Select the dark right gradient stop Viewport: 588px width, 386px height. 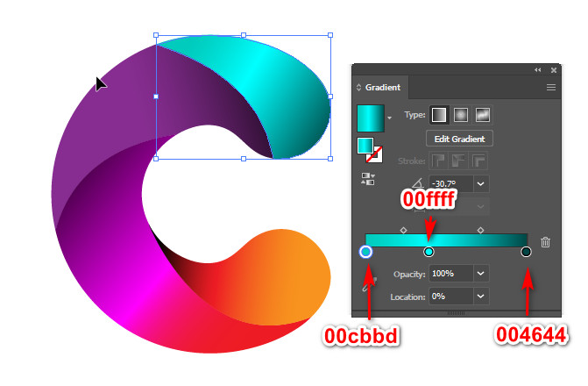tap(526, 252)
